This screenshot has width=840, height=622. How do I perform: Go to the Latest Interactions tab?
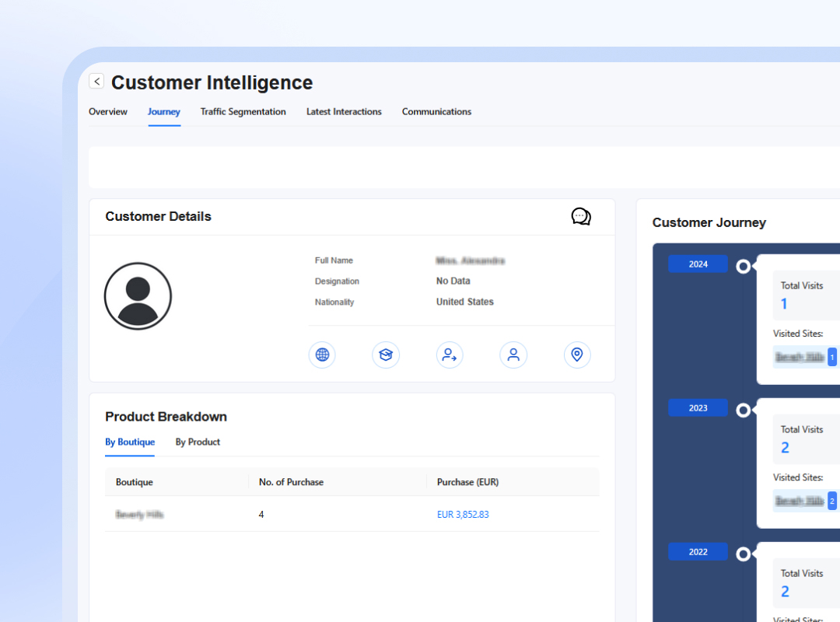[344, 111]
